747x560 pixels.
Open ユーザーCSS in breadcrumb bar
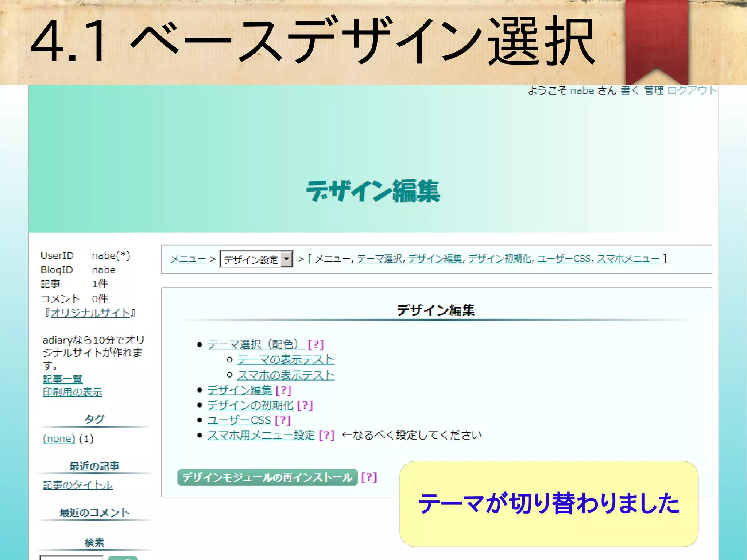coord(564,259)
